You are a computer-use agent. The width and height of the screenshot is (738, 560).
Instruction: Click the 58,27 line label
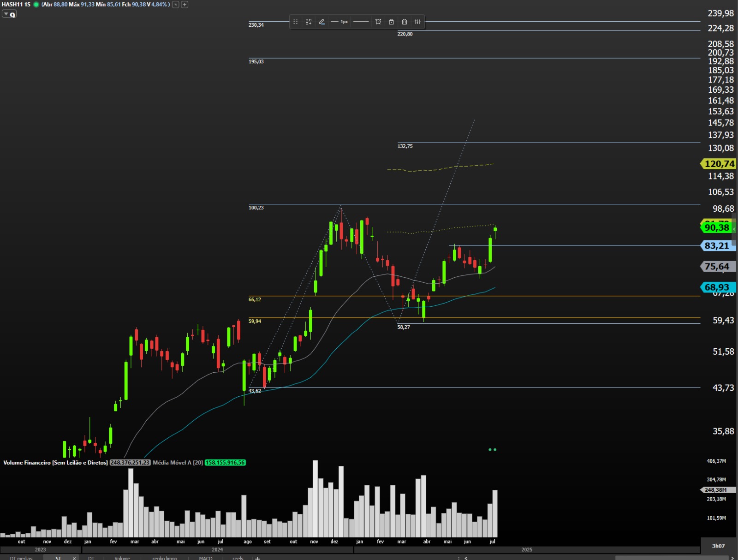[x=404, y=327]
